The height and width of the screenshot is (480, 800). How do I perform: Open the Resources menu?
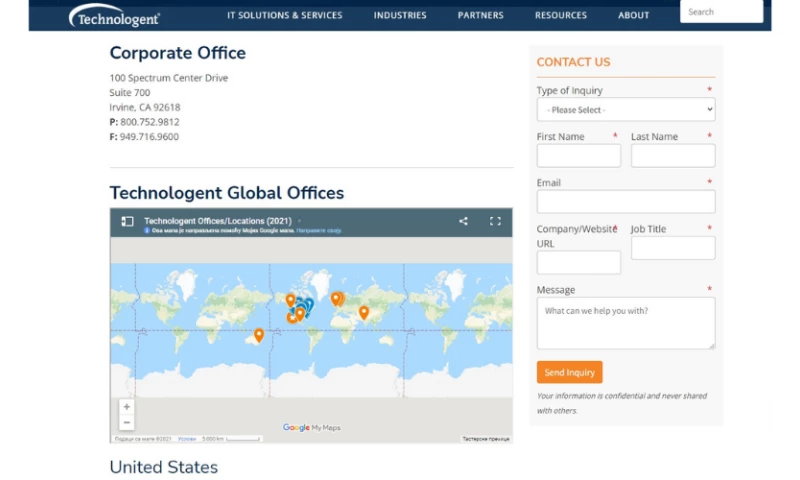[x=560, y=15]
